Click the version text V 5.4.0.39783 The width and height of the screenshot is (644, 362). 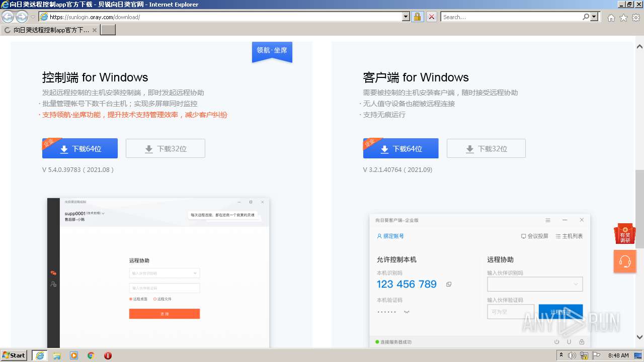tap(78, 170)
